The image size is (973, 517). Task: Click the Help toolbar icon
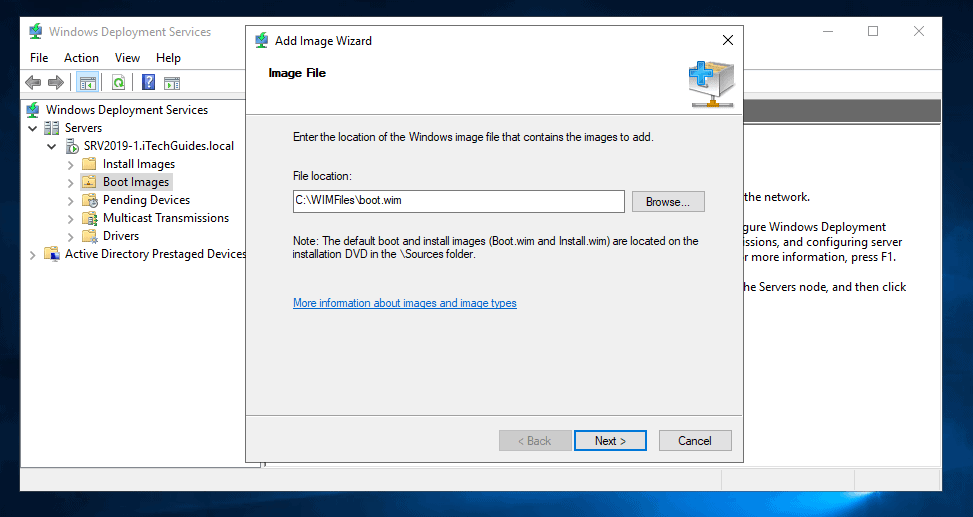tap(148, 83)
